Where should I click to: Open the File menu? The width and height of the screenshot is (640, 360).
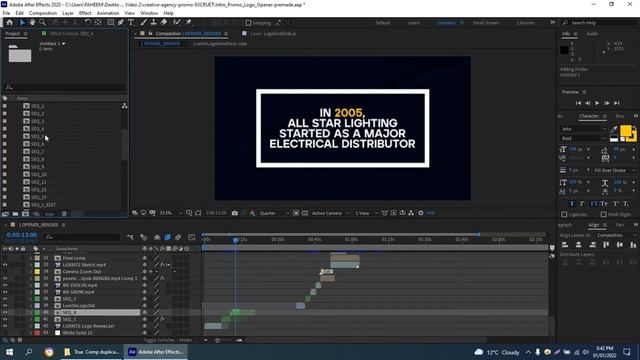(6, 13)
